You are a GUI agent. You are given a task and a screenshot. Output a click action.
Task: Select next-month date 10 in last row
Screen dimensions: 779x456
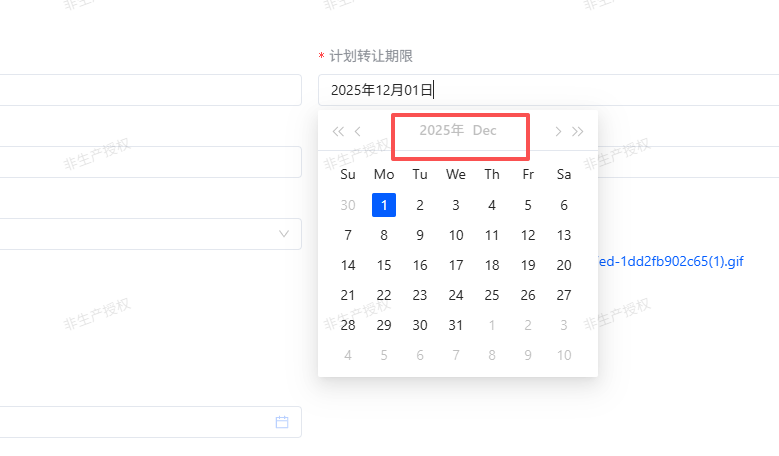tap(564, 355)
